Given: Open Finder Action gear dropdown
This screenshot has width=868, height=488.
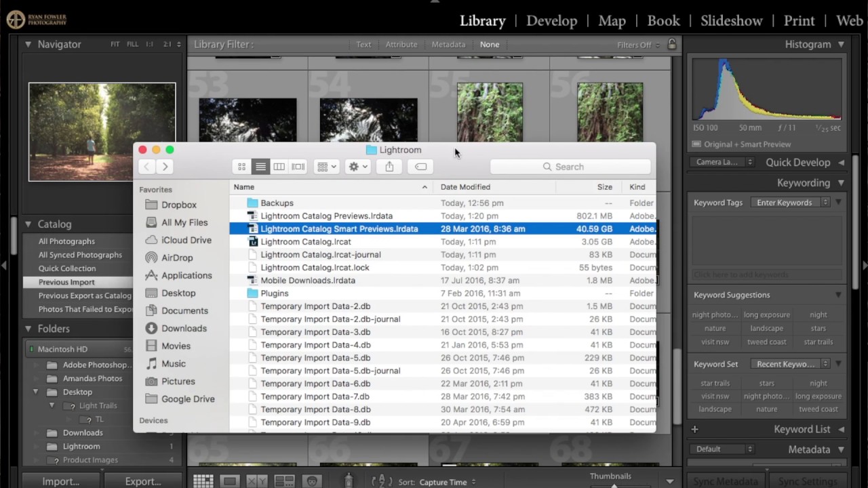Looking at the screenshot, I should (x=357, y=167).
